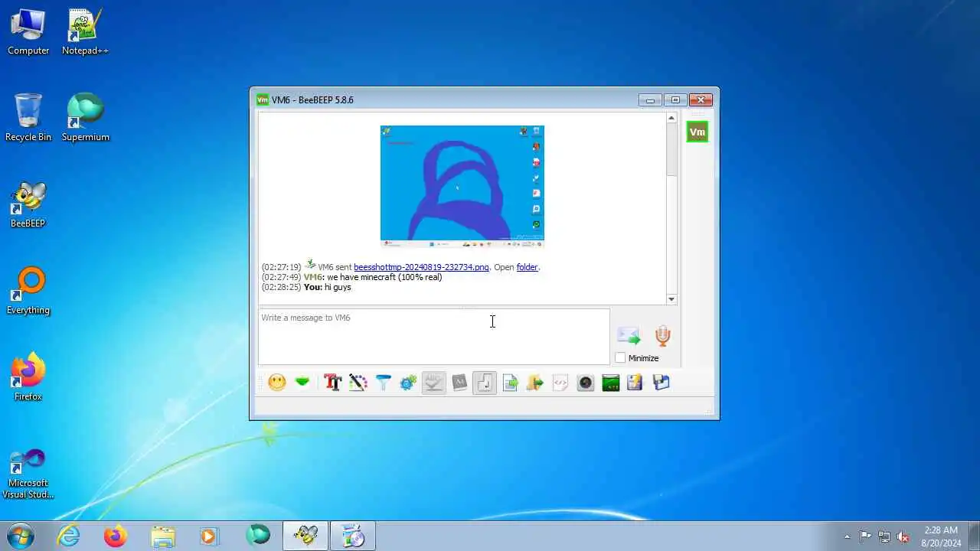This screenshot has width=980, height=551.
Task: Open the Everything search desktop shortcut
Action: 28,291
